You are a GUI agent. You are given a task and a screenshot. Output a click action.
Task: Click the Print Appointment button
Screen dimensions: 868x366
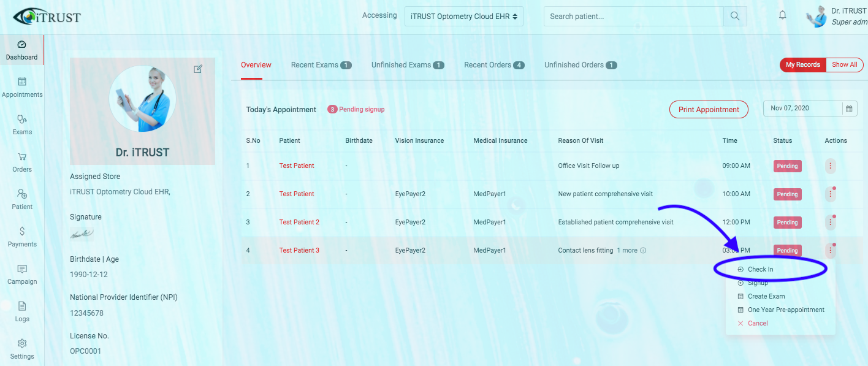pyautogui.click(x=709, y=109)
